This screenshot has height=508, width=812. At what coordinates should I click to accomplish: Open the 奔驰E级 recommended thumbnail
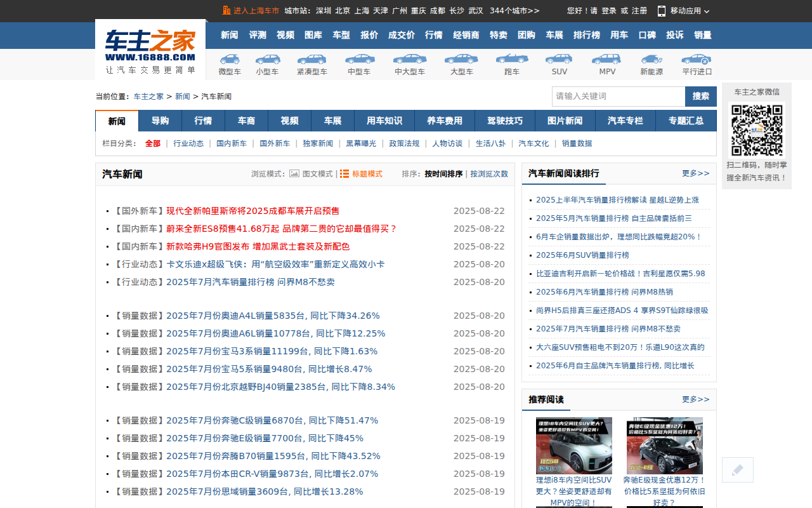click(x=664, y=446)
